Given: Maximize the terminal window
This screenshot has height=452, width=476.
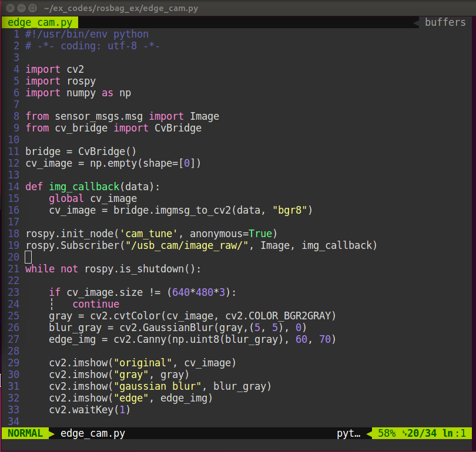Looking at the screenshot, I should pos(32,8).
